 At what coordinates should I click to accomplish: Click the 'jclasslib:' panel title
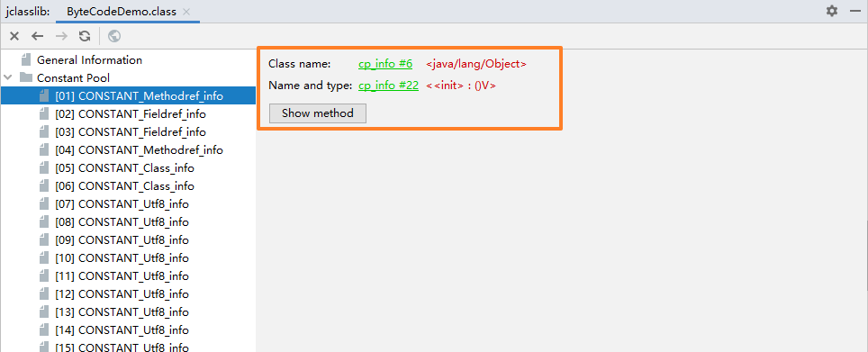click(x=28, y=12)
